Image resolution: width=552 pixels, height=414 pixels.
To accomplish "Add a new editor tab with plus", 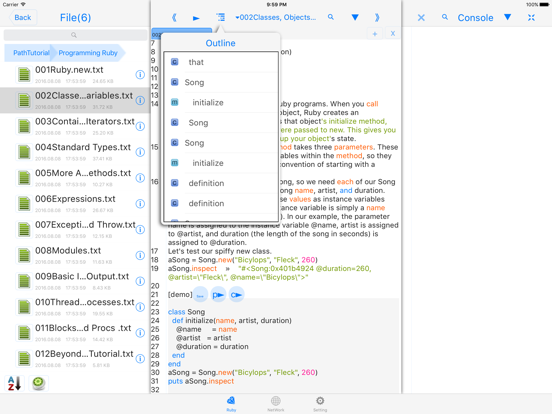I will point(375,34).
